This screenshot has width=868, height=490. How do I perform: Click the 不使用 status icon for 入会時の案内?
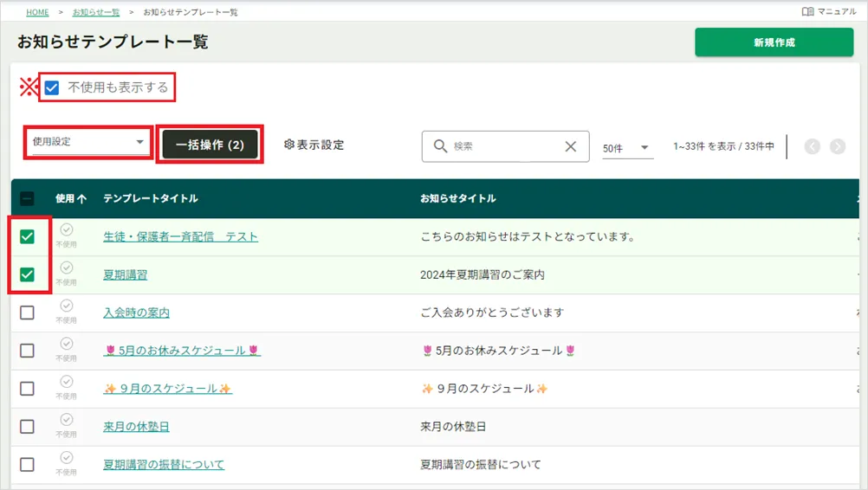(67, 306)
